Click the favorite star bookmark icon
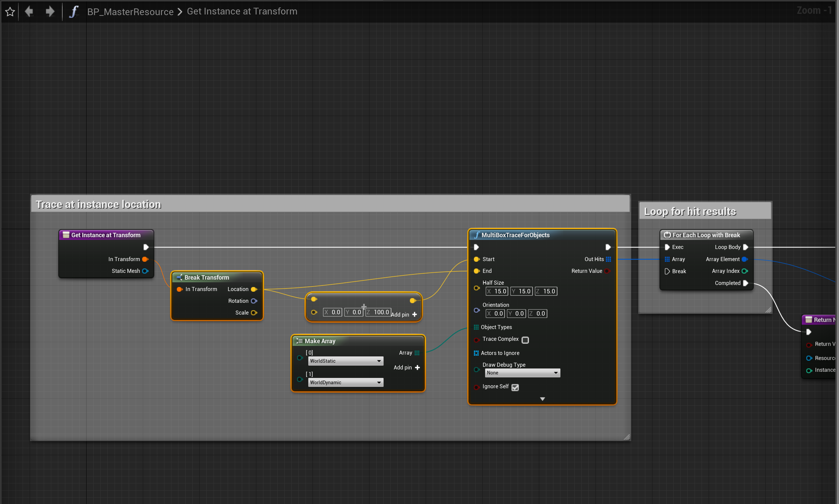Screen dimensions: 839x504 point(10,12)
